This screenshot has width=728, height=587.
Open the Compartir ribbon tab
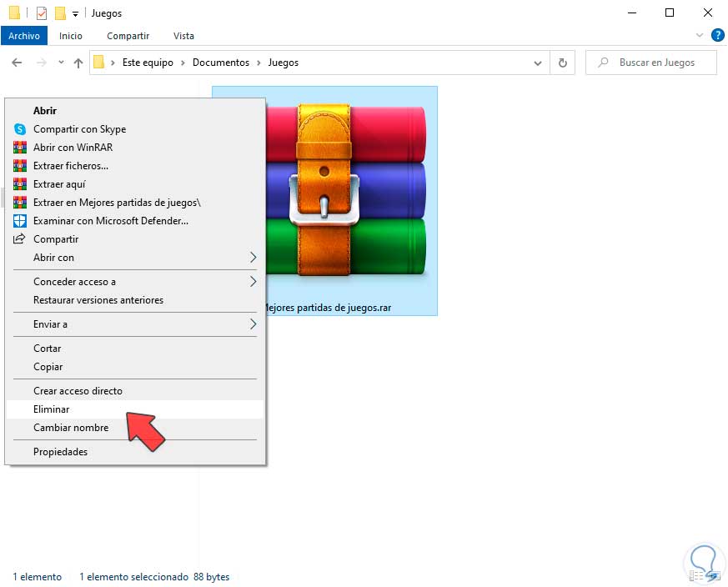128,36
